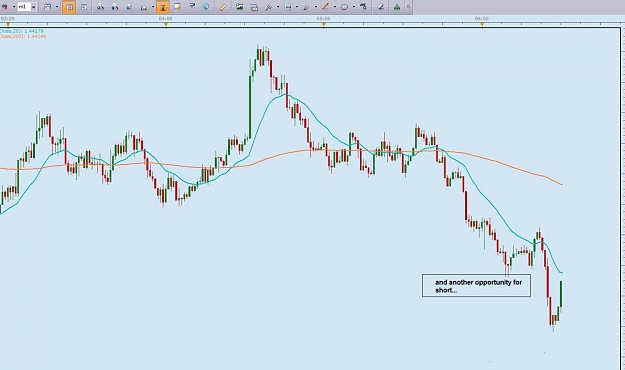Image resolution: width=625 pixels, height=370 pixels.
Task: Open the chart type dropdown arrow
Action: coord(57,7)
